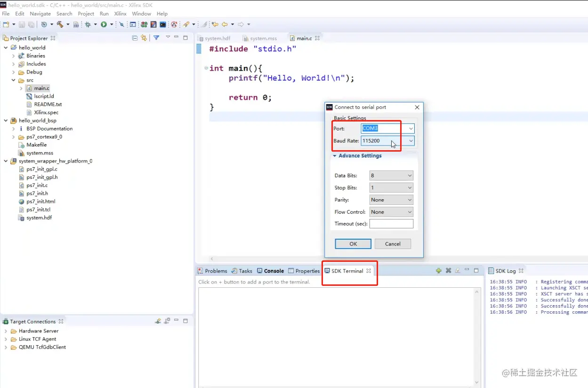Switch to the Properties tab
Viewport: 588px width, 388px height.
[304, 271]
